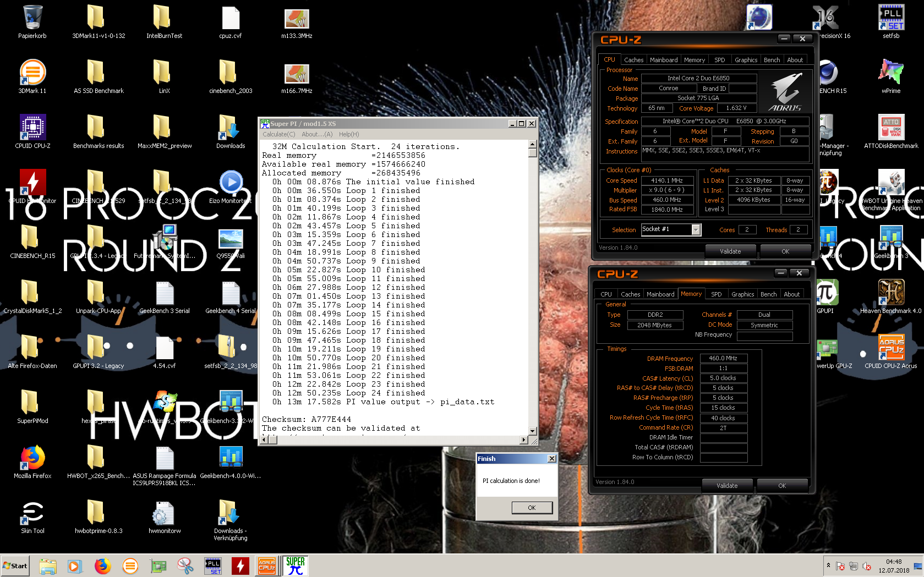Close the Finish dialog

(552, 459)
